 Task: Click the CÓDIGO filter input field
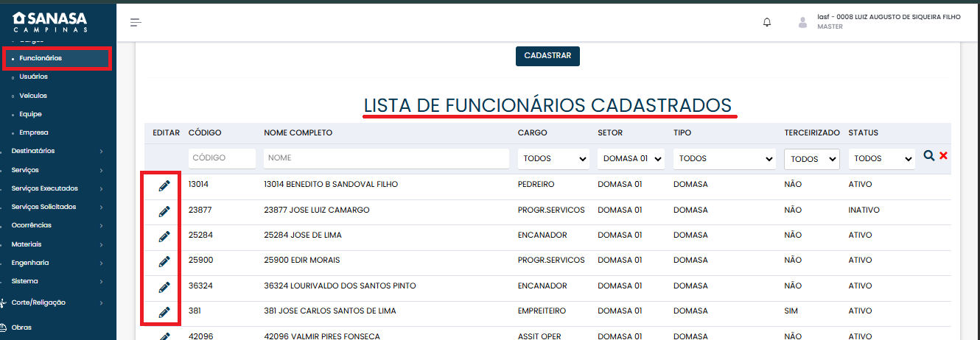(x=222, y=158)
